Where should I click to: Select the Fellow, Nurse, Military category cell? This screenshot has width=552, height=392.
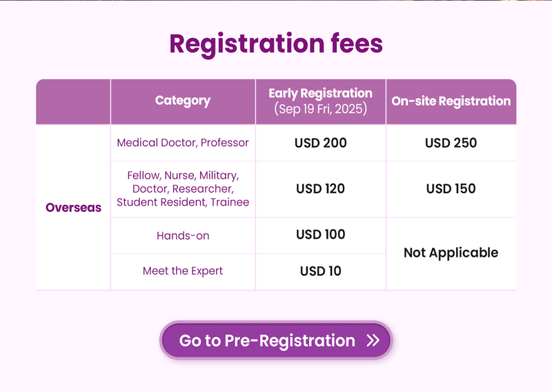(x=183, y=189)
